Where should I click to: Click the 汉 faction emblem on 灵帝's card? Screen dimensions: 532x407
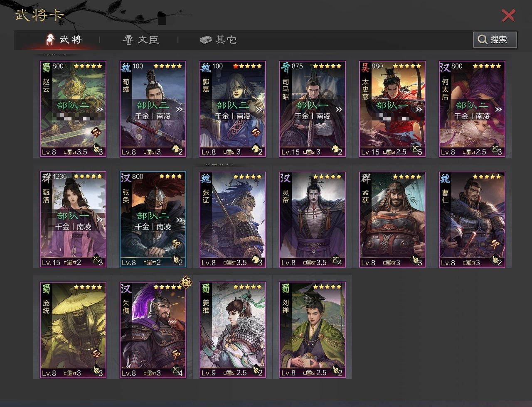[285, 177]
